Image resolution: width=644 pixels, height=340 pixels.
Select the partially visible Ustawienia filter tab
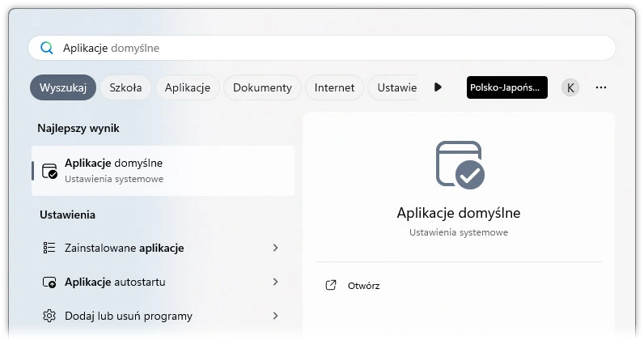pos(396,87)
